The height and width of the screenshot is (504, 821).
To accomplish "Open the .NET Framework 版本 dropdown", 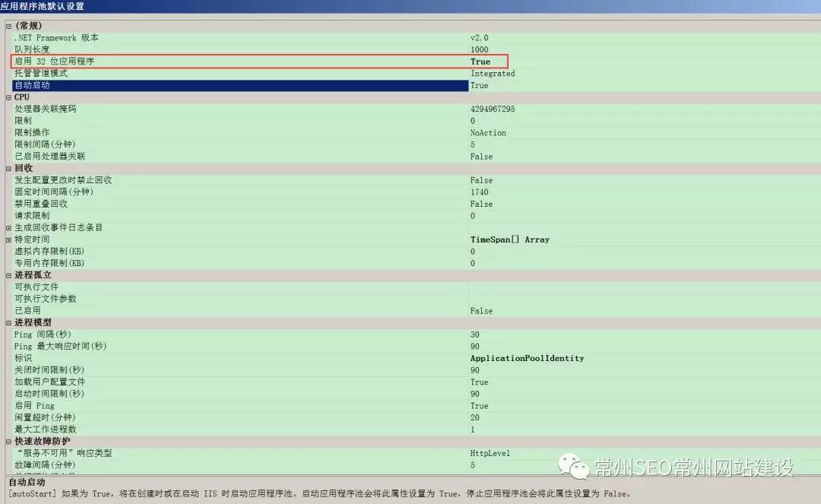I will pos(532,37).
